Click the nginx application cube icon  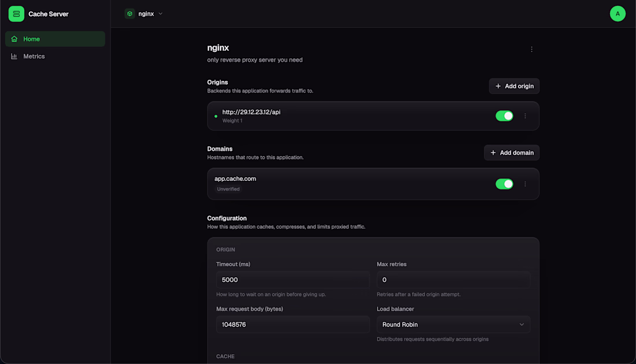click(130, 14)
